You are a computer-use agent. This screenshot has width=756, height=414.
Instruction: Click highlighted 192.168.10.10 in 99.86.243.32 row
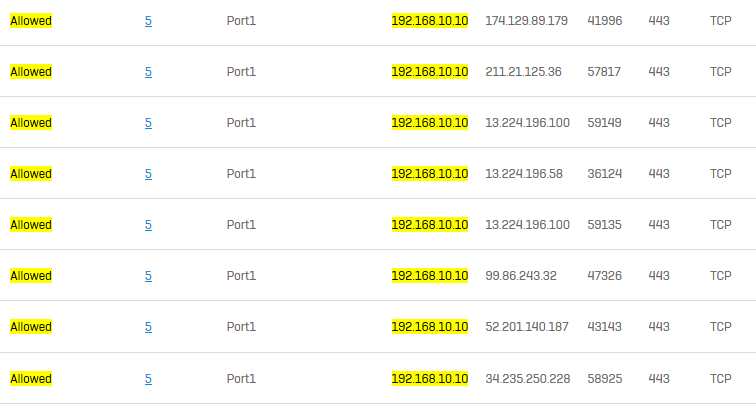point(430,276)
